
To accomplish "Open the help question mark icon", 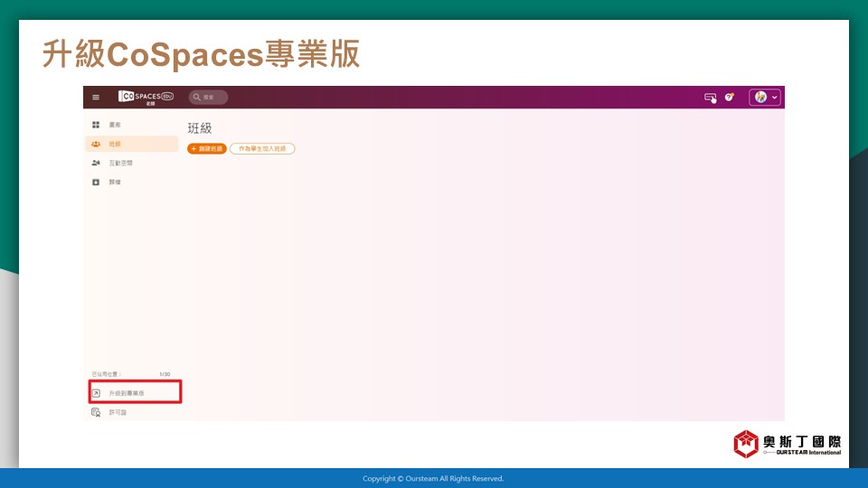I will coord(730,98).
